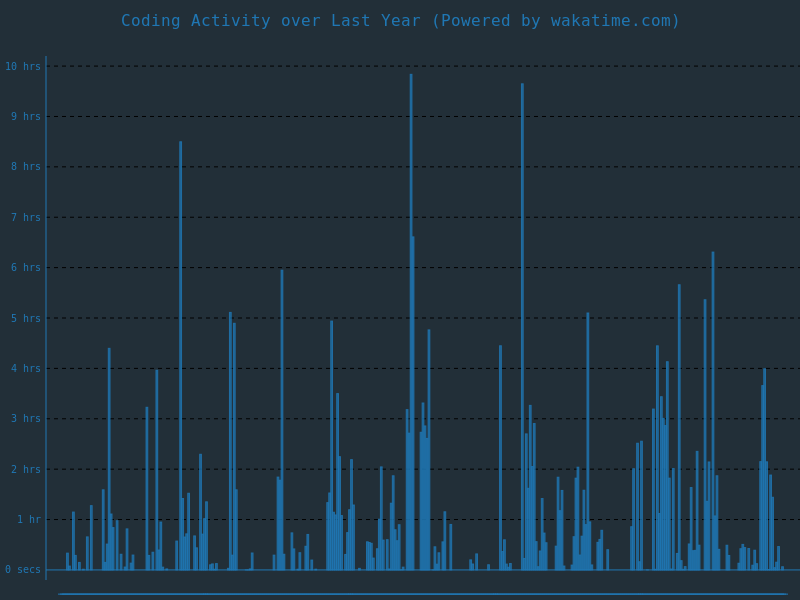Click the '7 hrs' axis tick label
This screenshot has height=600, width=800.
pyautogui.click(x=26, y=218)
